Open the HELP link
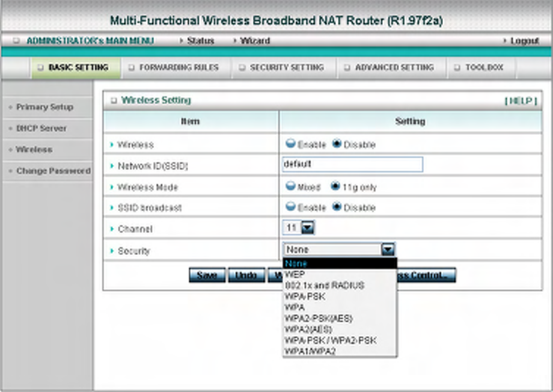The height and width of the screenshot is (392, 553). [521, 101]
